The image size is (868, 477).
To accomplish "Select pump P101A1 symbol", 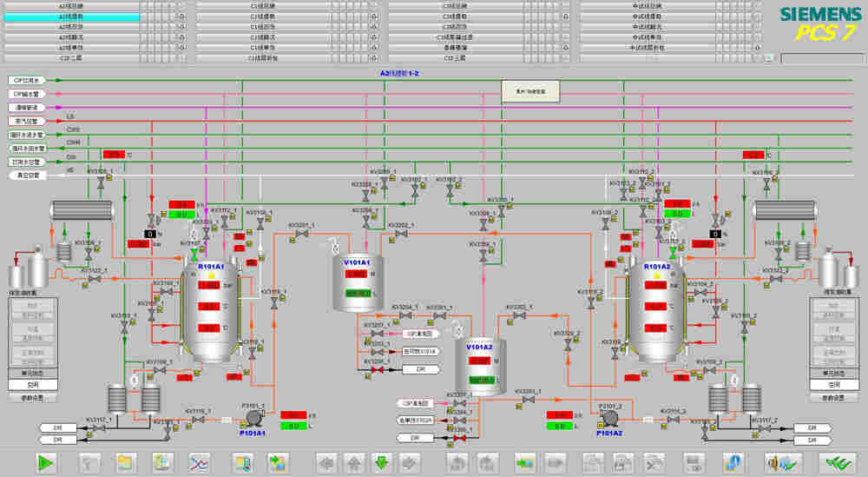I will point(253,418).
